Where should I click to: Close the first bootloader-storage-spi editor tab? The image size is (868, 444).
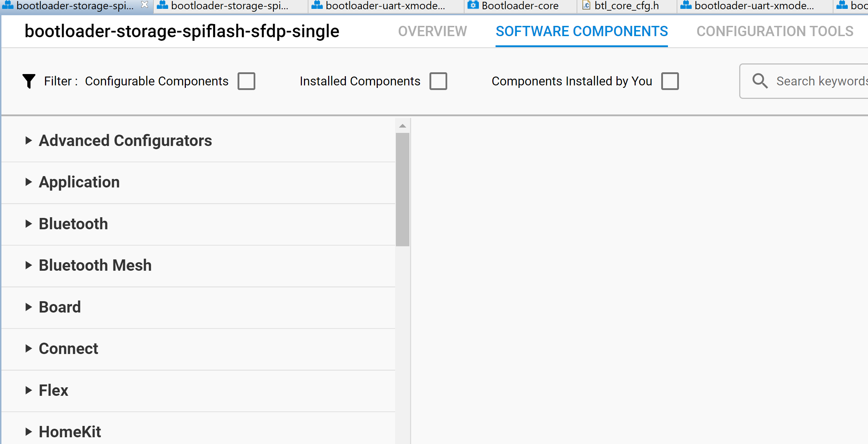[x=144, y=5]
